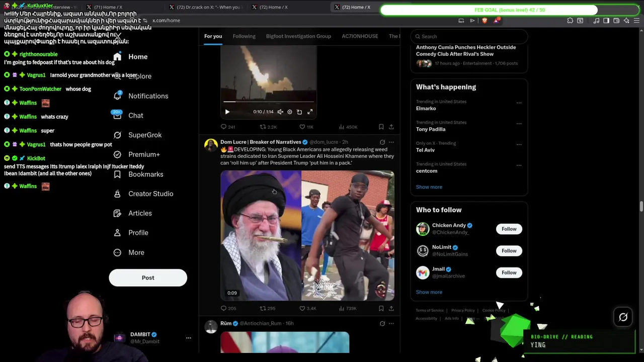Screen dimensions: 644x362
Task: Select the For you tab
Action: 213,36
